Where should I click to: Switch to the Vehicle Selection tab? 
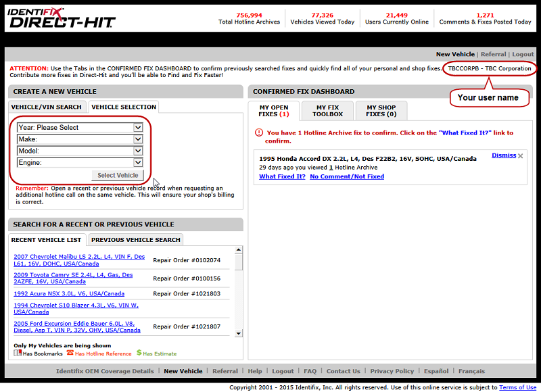[x=124, y=107]
